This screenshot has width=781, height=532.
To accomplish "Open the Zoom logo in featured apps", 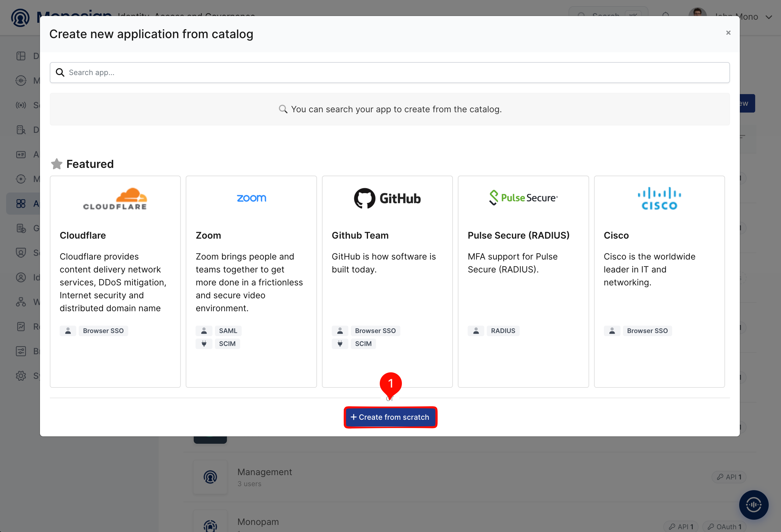I will (251, 198).
